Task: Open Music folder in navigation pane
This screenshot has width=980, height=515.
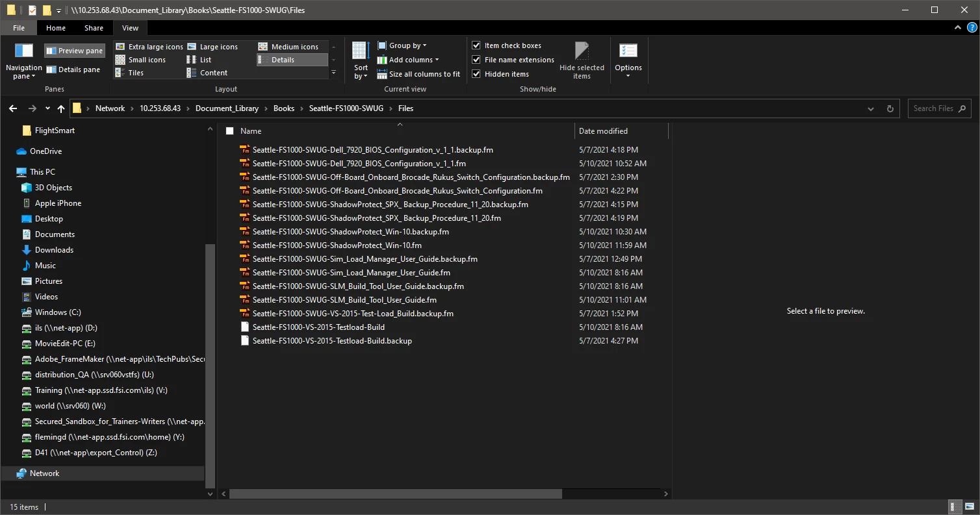Action: (x=45, y=266)
